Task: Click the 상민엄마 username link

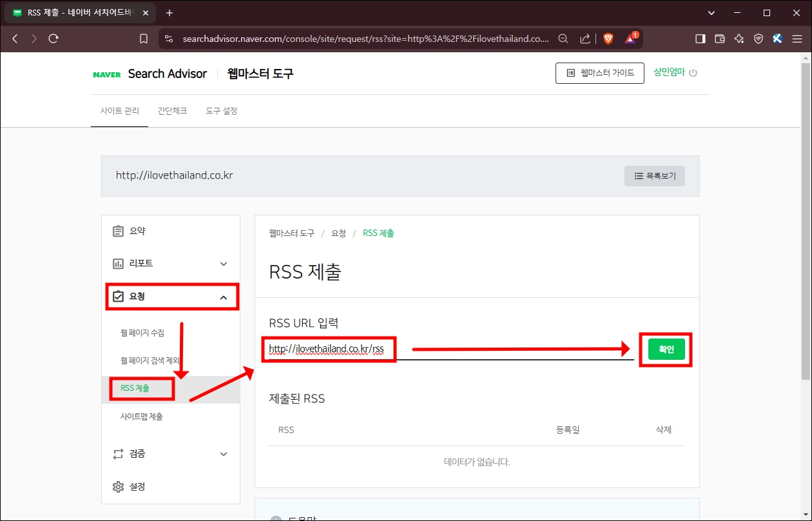Action: tap(669, 73)
